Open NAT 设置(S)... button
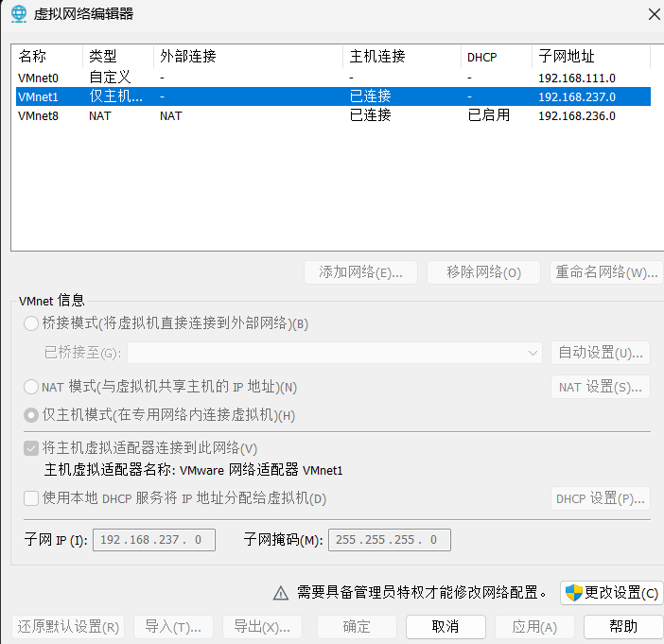This screenshot has width=664, height=644. [601, 387]
